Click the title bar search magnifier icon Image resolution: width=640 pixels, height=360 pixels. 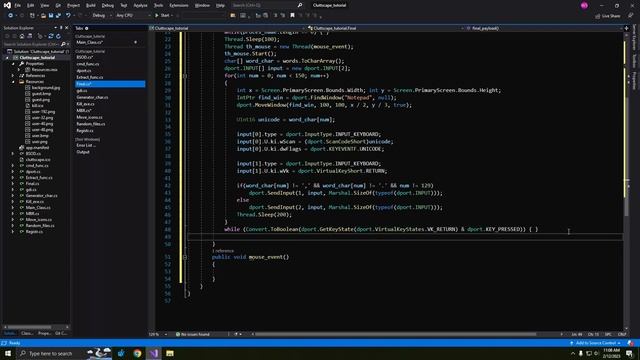tap(300, 5)
